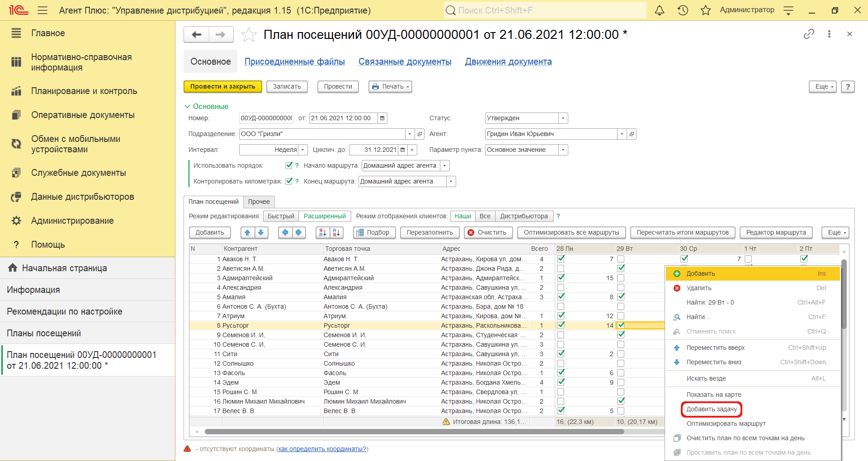
Task: Open the Начало маршрута dropdown
Action: point(444,165)
